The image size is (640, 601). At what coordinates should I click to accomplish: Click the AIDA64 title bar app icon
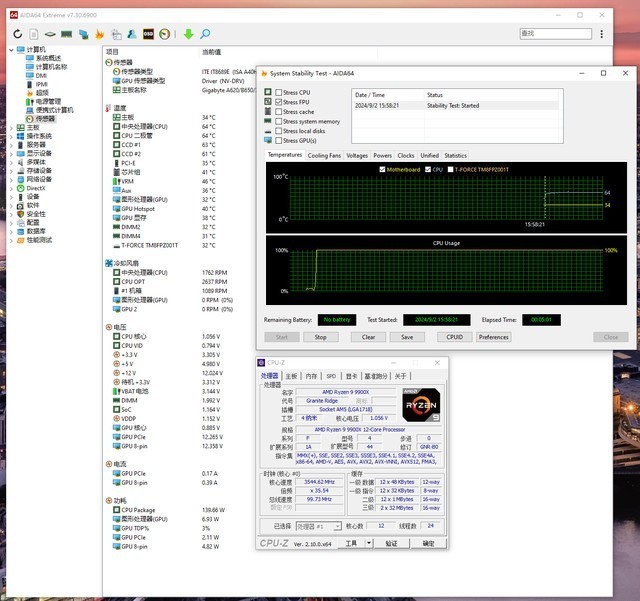coord(14,15)
